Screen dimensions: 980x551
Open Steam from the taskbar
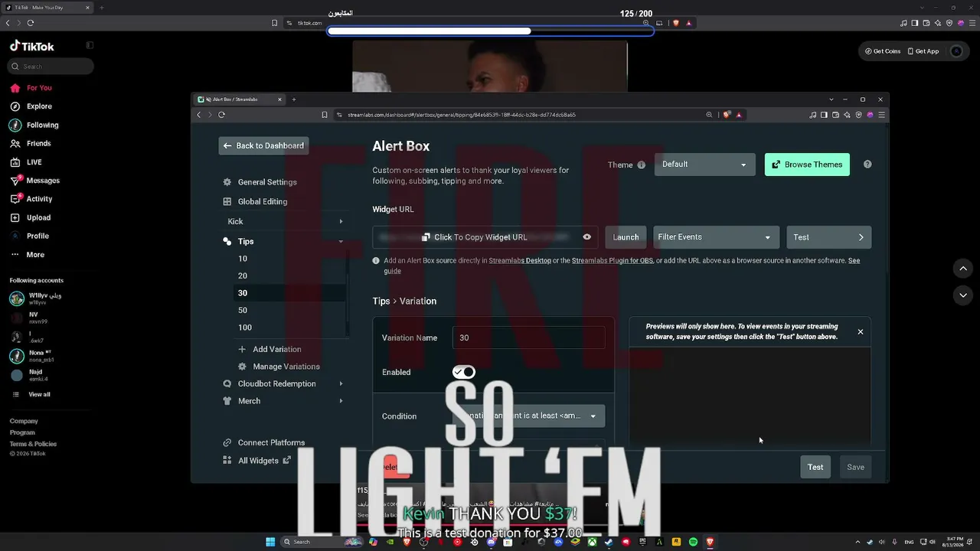pyautogui.click(x=609, y=542)
